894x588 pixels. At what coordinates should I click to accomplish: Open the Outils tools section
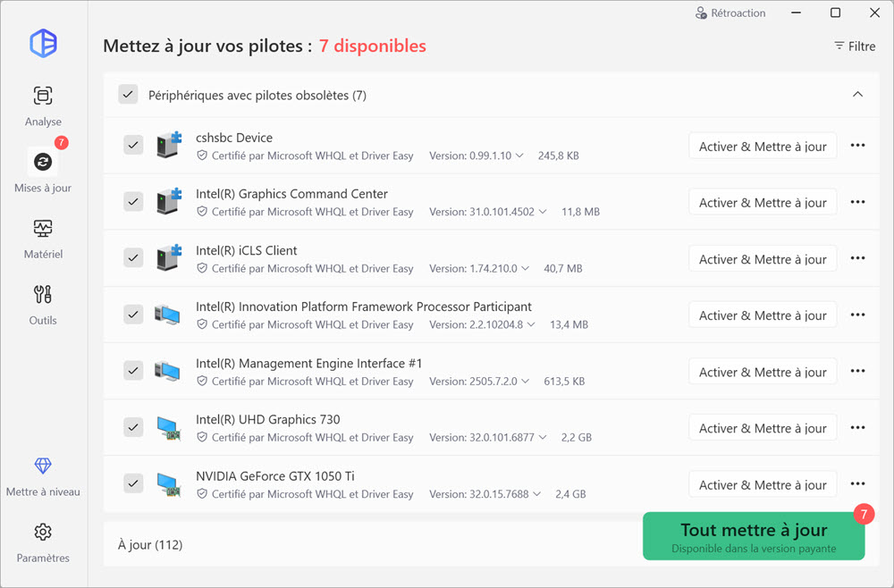click(x=43, y=304)
